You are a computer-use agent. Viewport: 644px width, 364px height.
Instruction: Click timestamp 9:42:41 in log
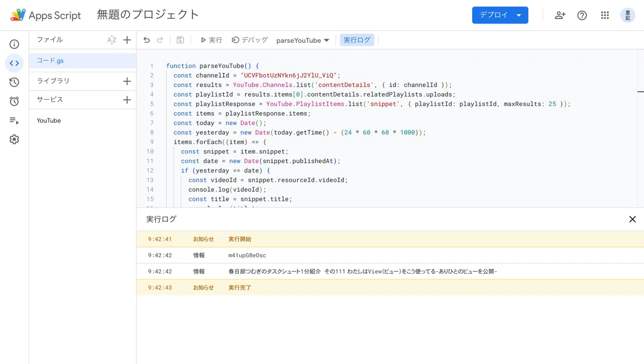click(160, 239)
